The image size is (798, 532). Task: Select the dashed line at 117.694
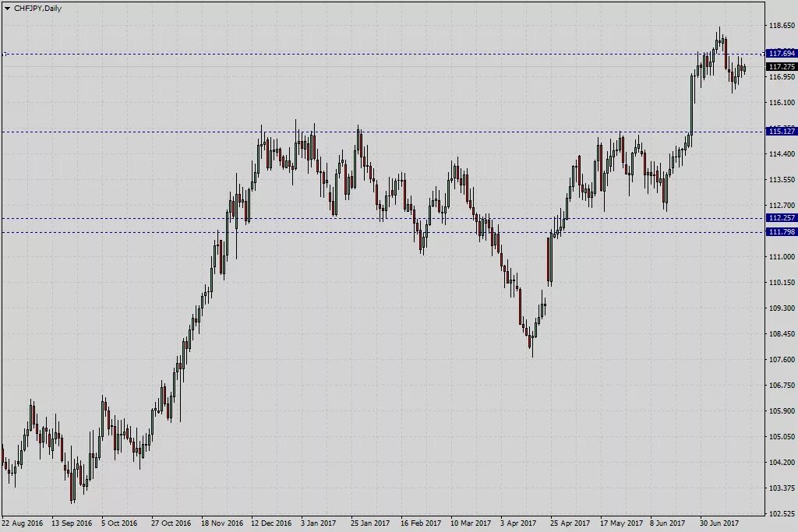pyautogui.click(x=390, y=54)
